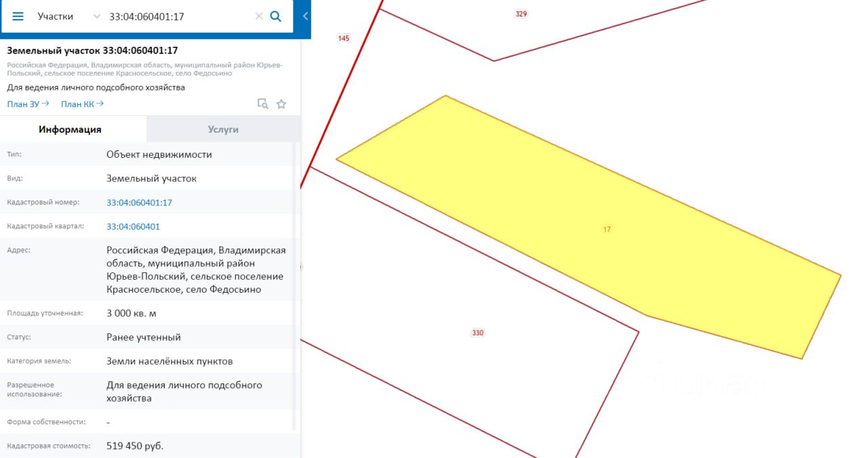868x458 pixels.
Task: Click the value Земли населённых пунктов
Action: click(x=170, y=361)
